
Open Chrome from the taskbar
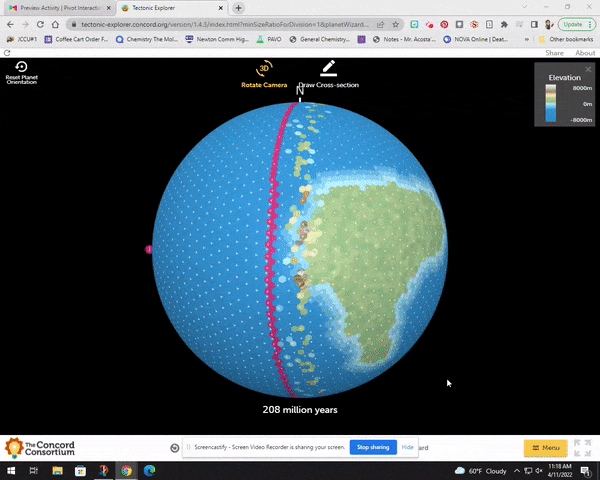tap(126, 470)
